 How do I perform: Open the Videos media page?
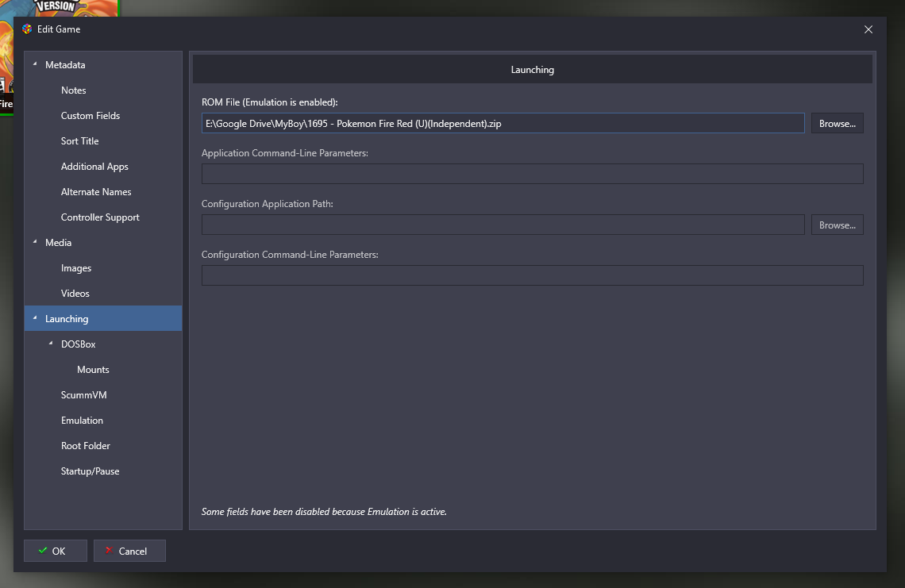coord(75,294)
